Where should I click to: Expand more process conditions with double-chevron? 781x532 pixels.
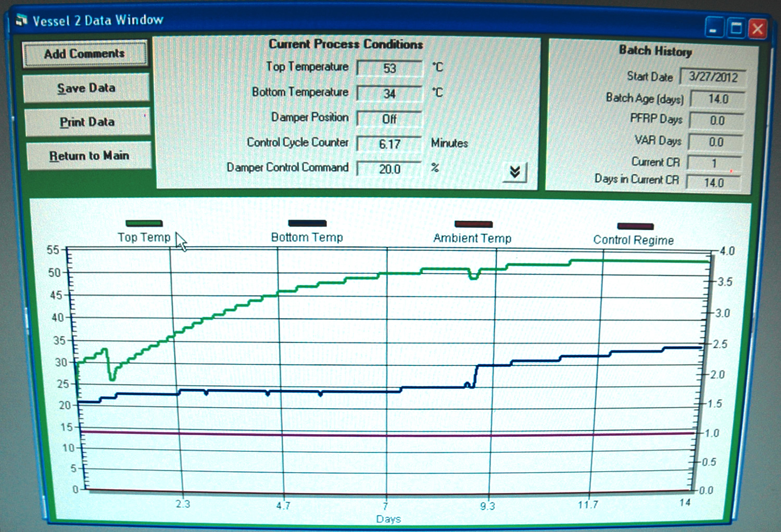click(515, 172)
